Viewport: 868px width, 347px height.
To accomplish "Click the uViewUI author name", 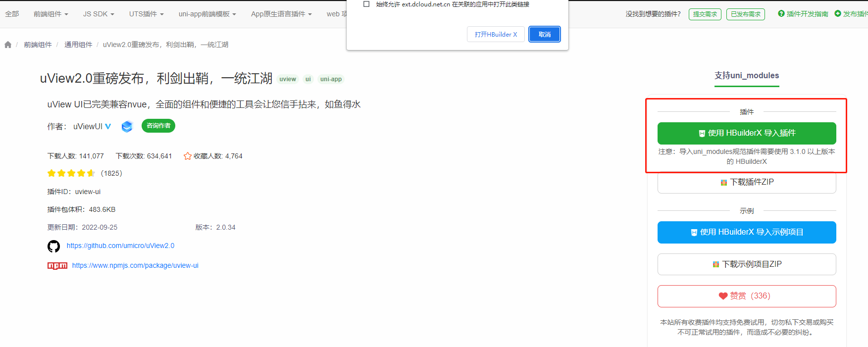I will [88, 126].
